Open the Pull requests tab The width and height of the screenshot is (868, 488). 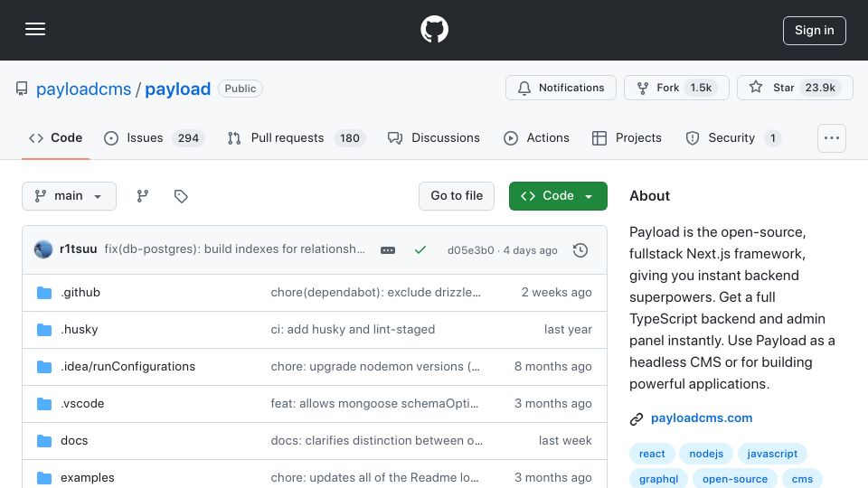[x=297, y=137]
